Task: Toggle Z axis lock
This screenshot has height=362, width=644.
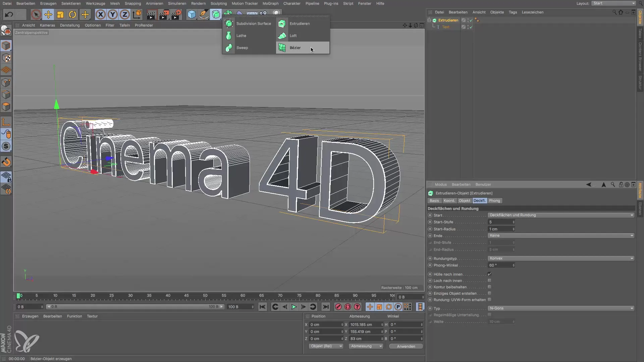Action: [125, 14]
